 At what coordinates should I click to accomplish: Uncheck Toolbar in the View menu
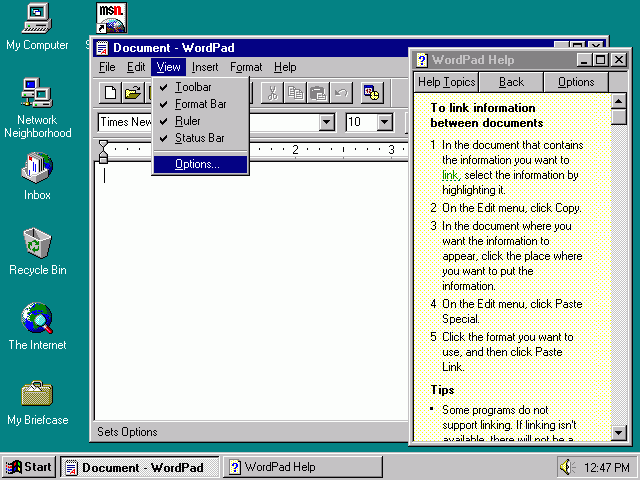click(200, 87)
